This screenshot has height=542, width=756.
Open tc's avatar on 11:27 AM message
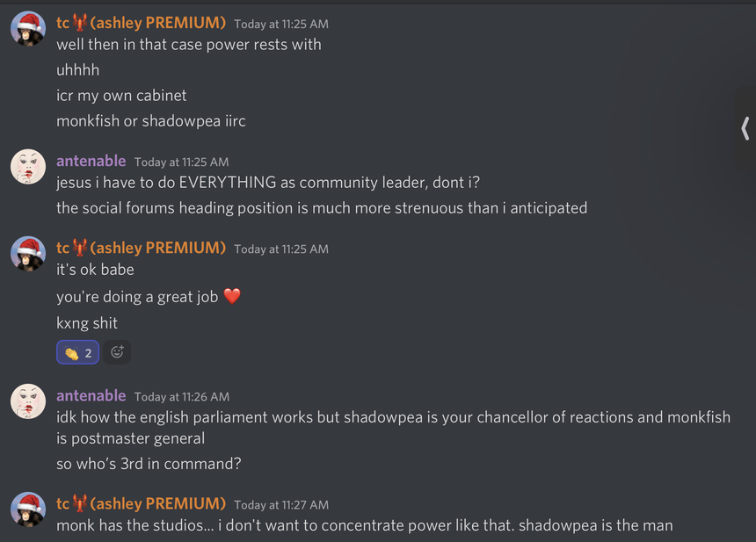[x=28, y=509]
